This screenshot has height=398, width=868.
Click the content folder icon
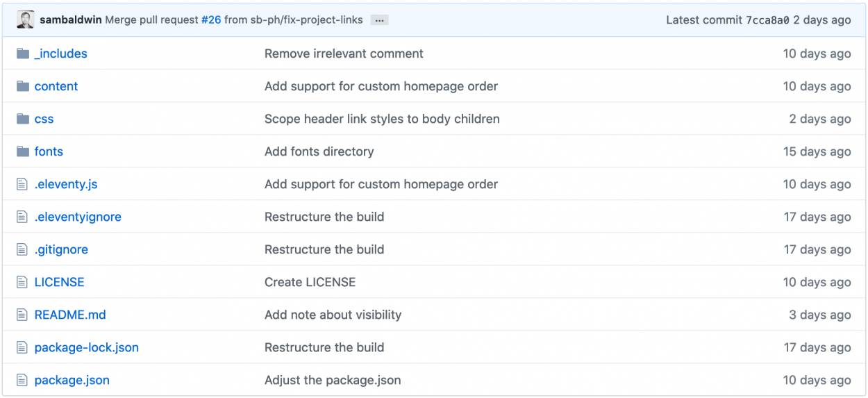23,86
